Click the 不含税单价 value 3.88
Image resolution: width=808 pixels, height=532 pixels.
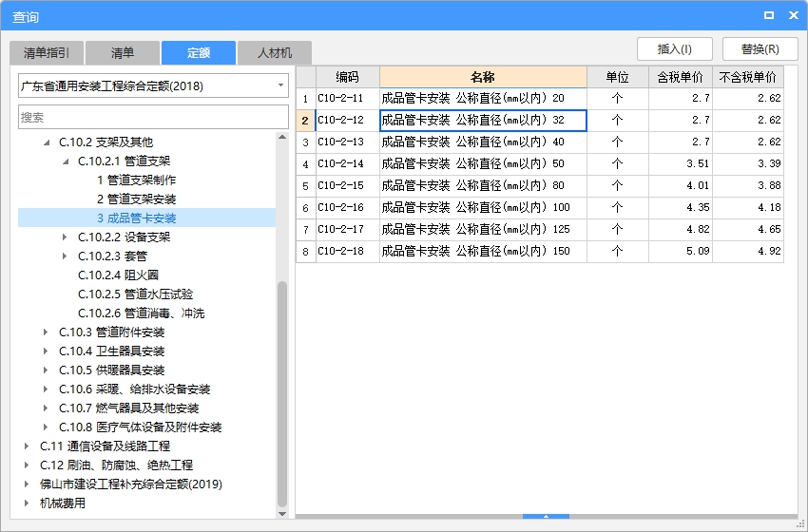[748, 185]
